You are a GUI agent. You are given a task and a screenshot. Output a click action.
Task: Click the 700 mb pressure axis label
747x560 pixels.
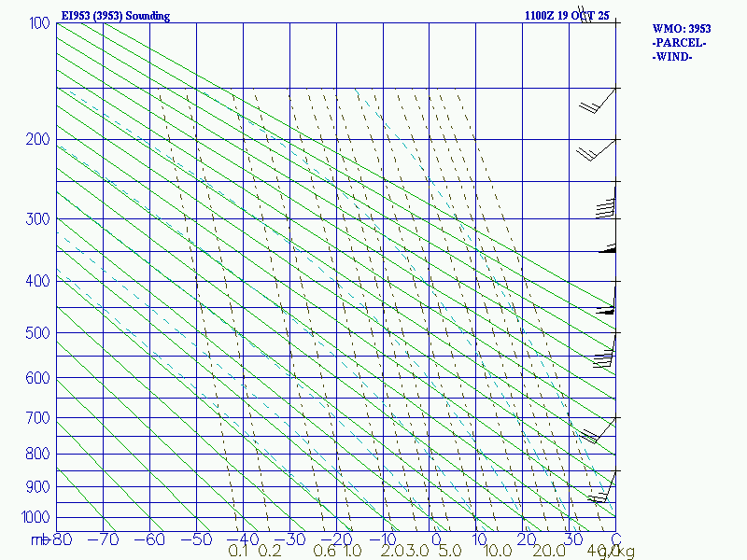[x=37, y=418]
